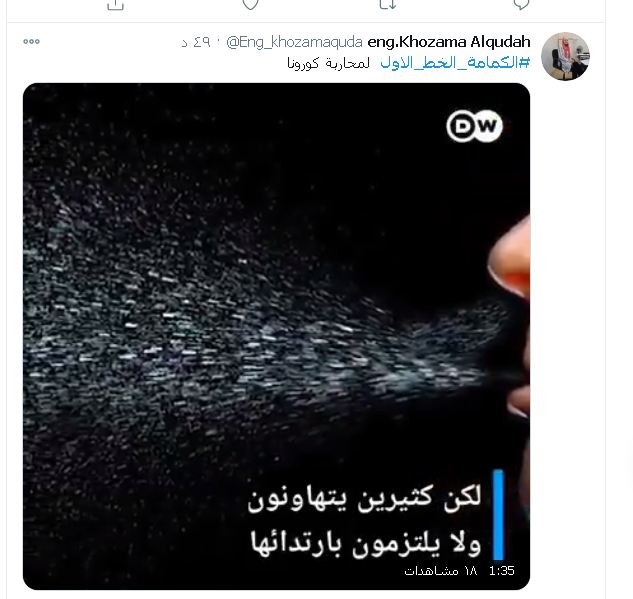Click the DW logo on the video
The height and width of the screenshot is (599, 633).
point(474,126)
